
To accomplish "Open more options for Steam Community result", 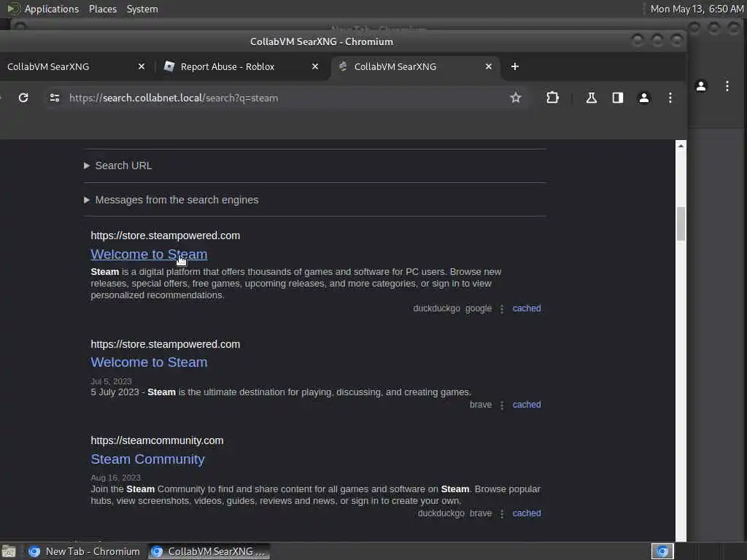I will click(502, 514).
